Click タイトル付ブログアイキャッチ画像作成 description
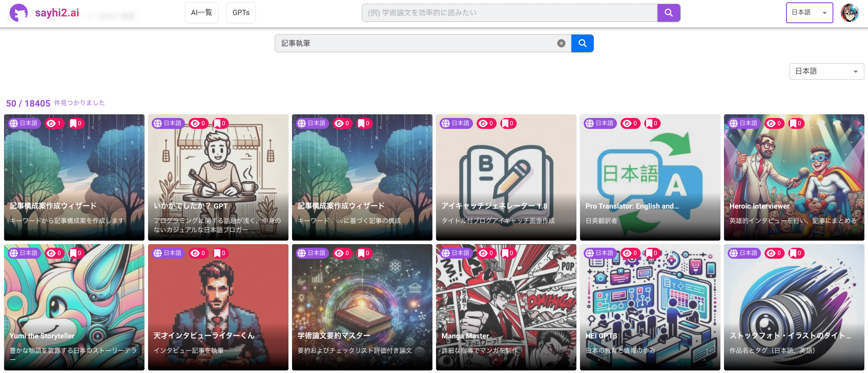 coord(498,220)
